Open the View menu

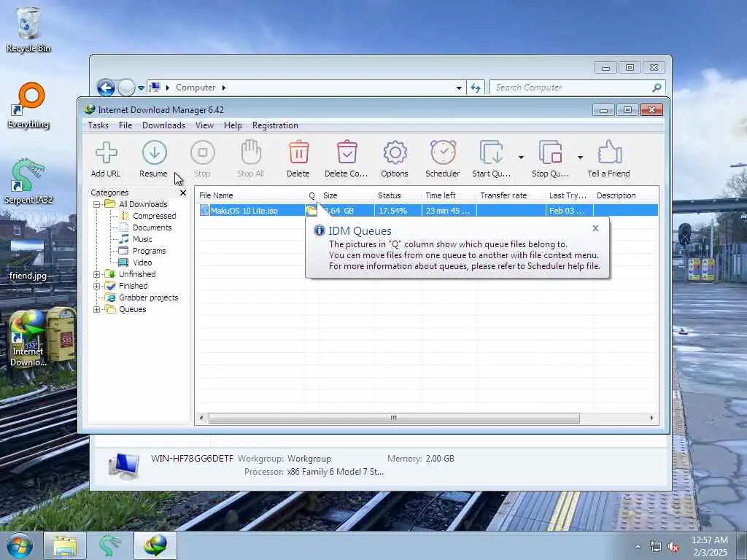pos(204,125)
